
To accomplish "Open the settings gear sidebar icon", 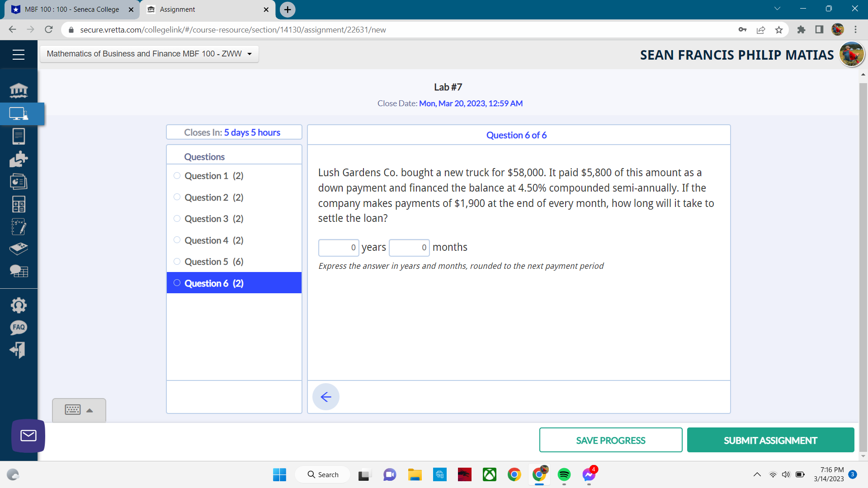I will [x=19, y=305].
